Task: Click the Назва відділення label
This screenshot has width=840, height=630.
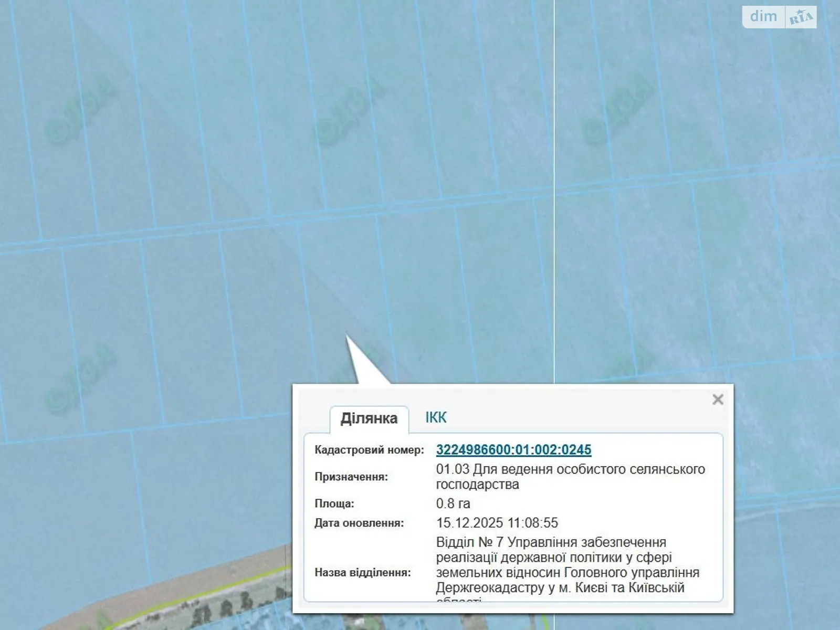Action: point(363,572)
